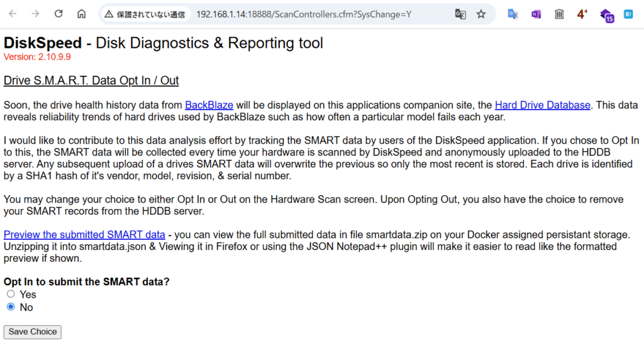
Task: Open the OneNote clipper extension
Action: [x=536, y=14]
